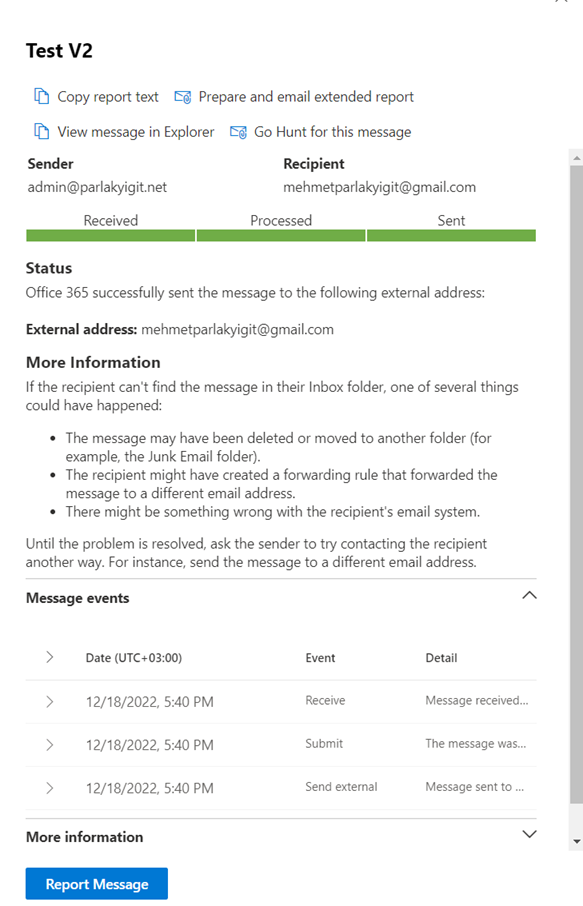The image size is (583, 906).
Task: Click the vertical scrollbar thumb
Action: click(x=577, y=484)
